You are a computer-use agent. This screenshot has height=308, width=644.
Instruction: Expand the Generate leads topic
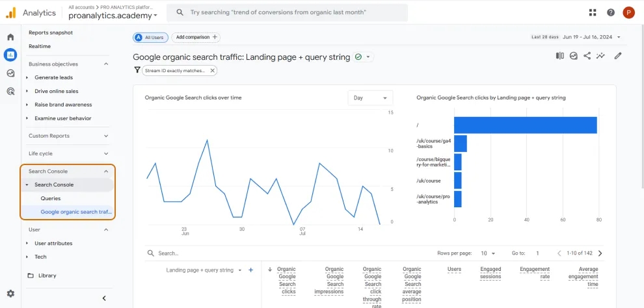tap(27, 77)
